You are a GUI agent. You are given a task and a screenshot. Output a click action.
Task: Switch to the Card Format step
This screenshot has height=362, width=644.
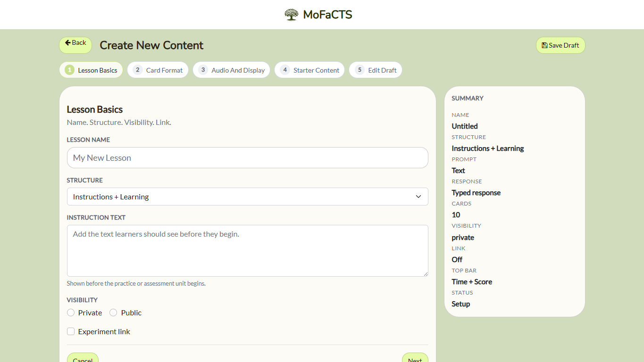click(x=158, y=70)
